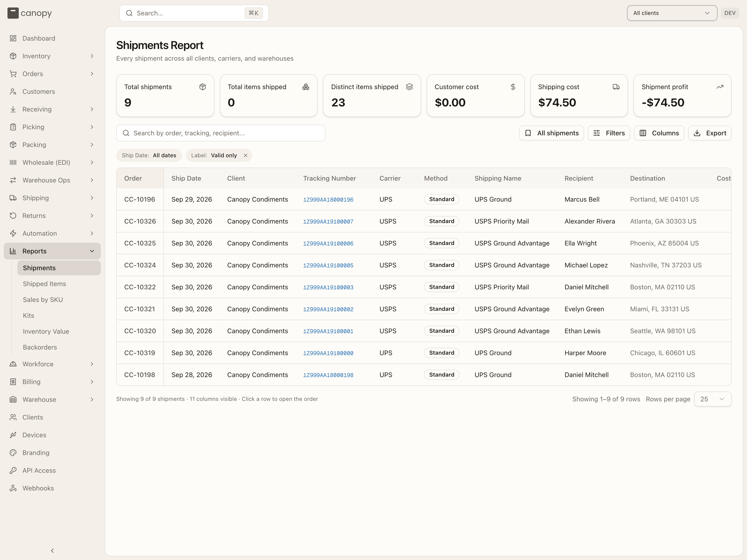This screenshot has height=560, width=747.
Task: Click the Columns button
Action: 659,133
